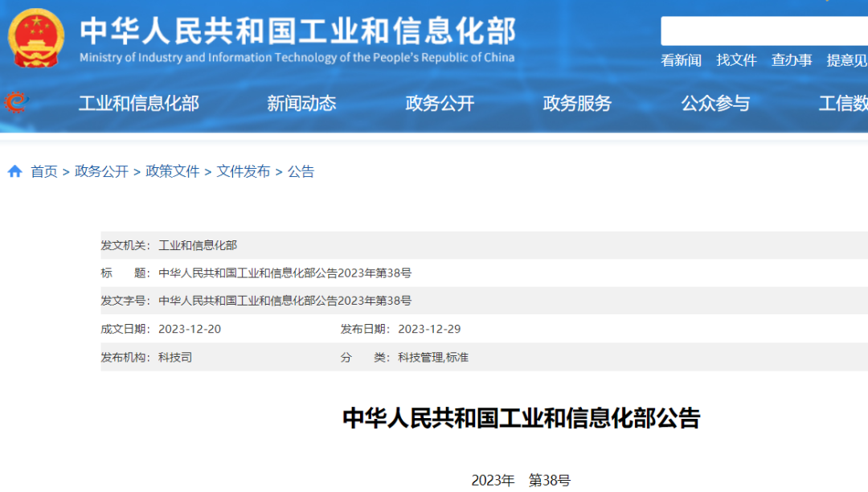The width and height of the screenshot is (868, 492).
Task: Click the Ministry site title text
Action: 297,32
